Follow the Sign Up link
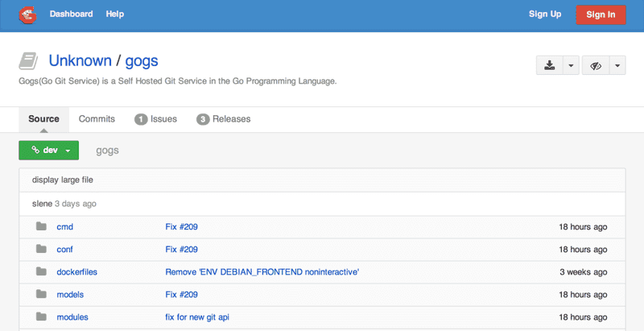The image size is (644, 331). pos(545,14)
